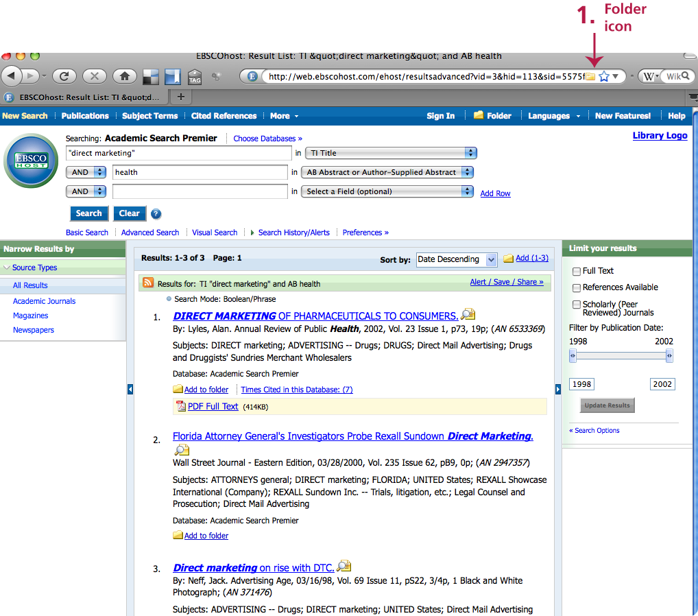
Task: Go to the browser Home icon
Action: (125, 76)
